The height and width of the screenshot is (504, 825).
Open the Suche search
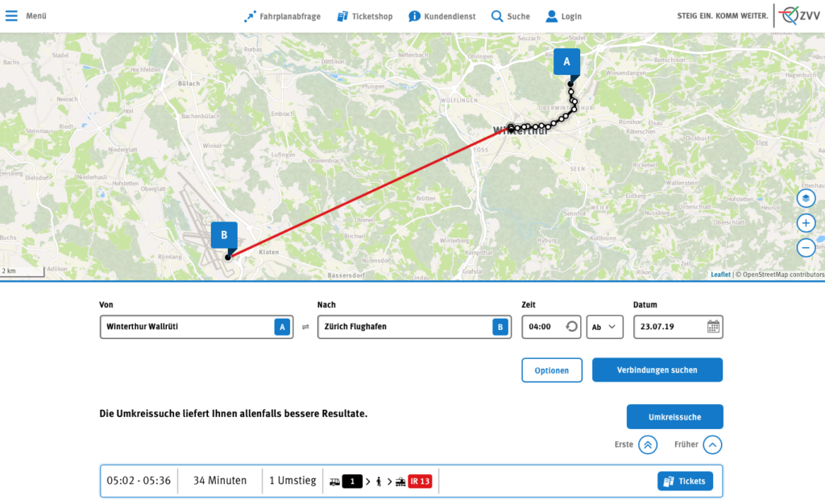[x=510, y=16]
